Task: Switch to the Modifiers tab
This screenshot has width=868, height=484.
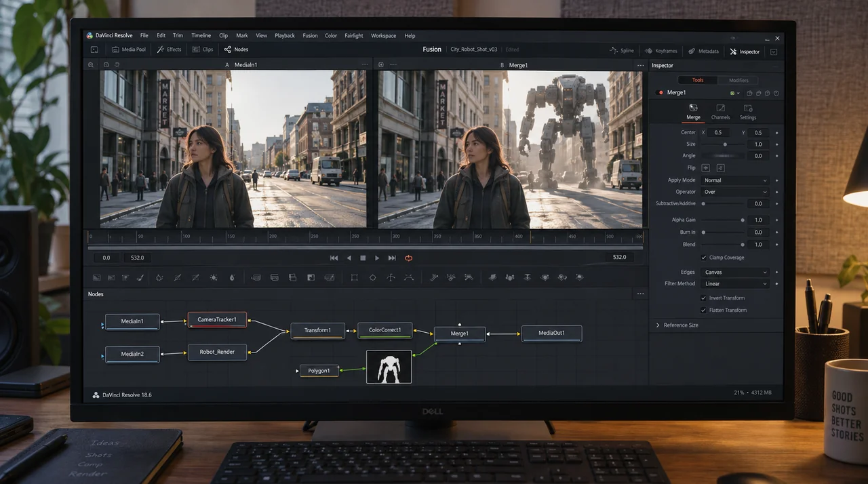Action: (738, 80)
